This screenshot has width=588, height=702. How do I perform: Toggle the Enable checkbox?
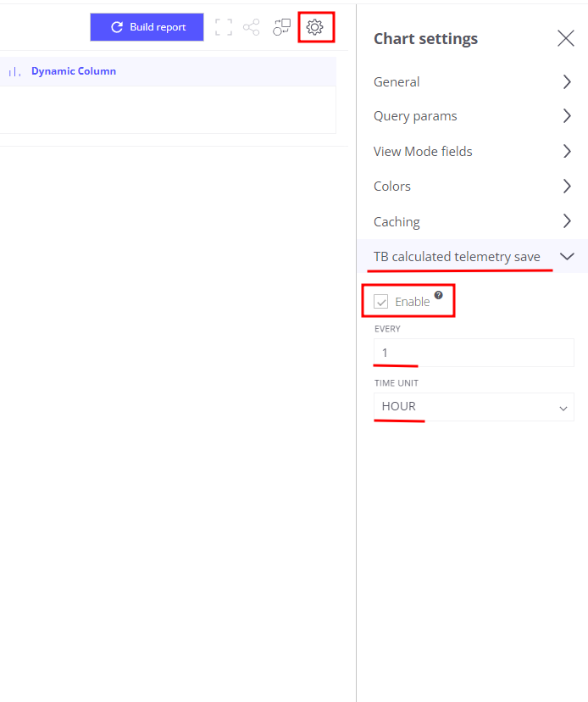tap(380, 302)
